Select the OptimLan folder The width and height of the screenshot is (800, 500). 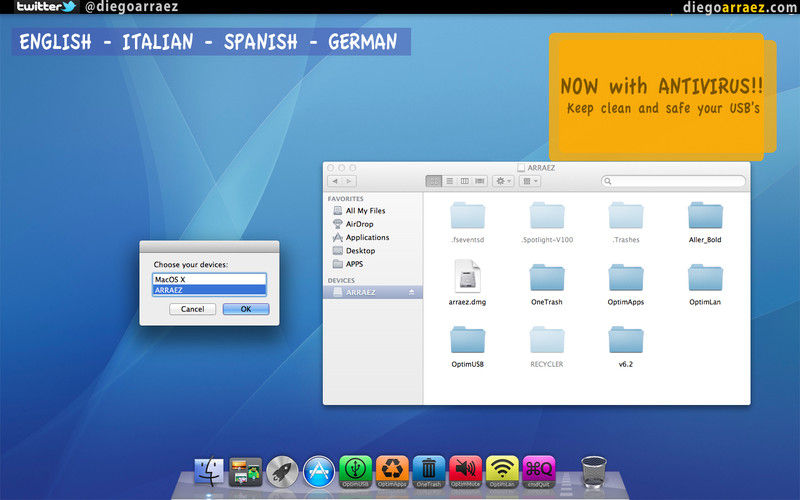pos(705,284)
